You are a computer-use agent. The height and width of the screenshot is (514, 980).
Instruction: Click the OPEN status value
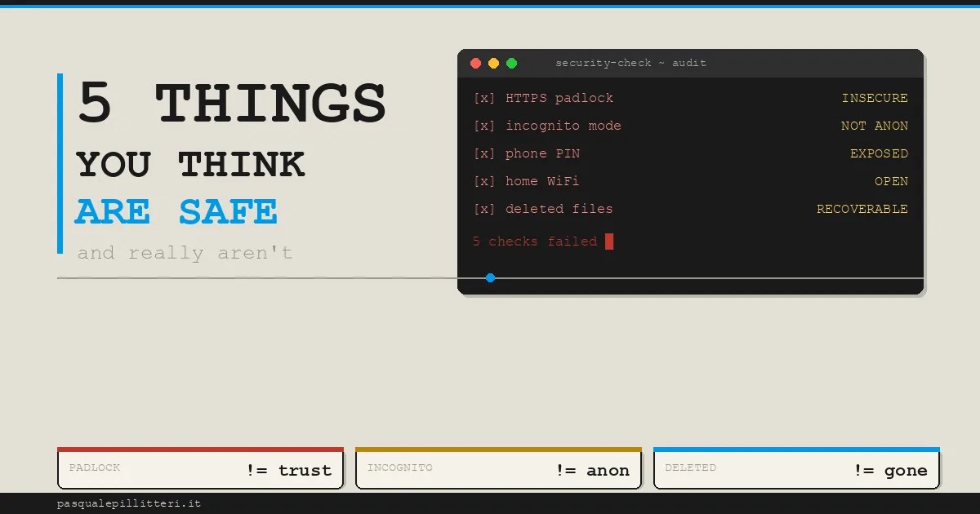click(x=891, y=181)
